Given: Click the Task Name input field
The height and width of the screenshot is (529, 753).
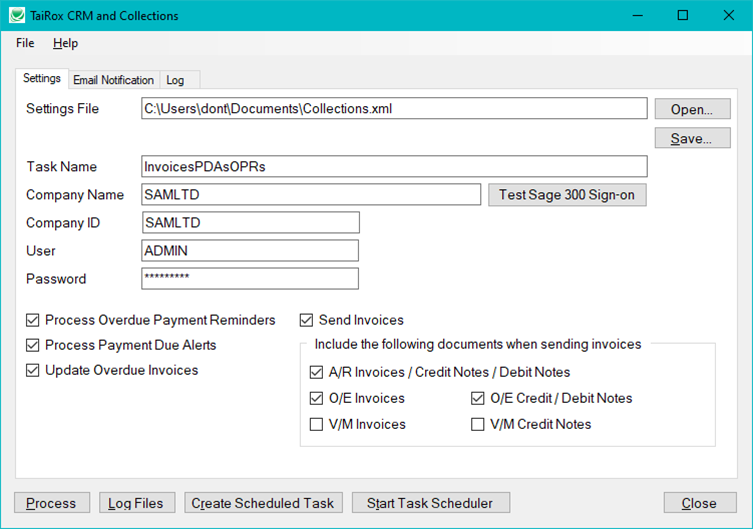Looking at the screenshot, I should click(394, 166).
